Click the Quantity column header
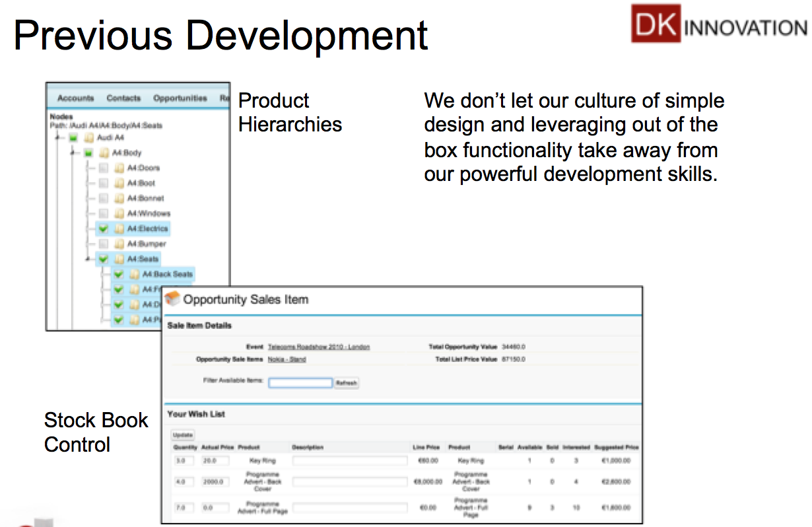Image resolution: width=812 pixels, height=527 pixels. click(x=185, y=448)
